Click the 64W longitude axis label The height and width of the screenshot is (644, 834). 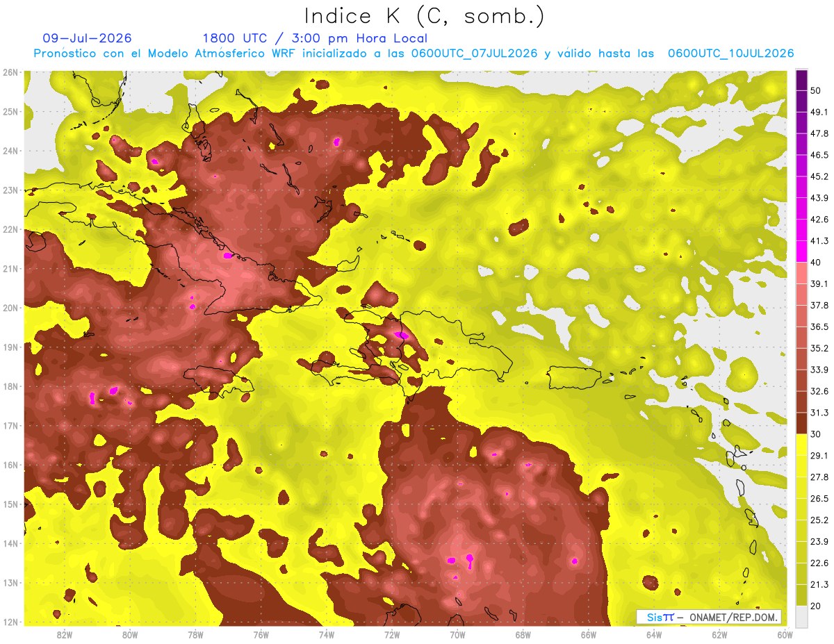[x=653, y=635]
